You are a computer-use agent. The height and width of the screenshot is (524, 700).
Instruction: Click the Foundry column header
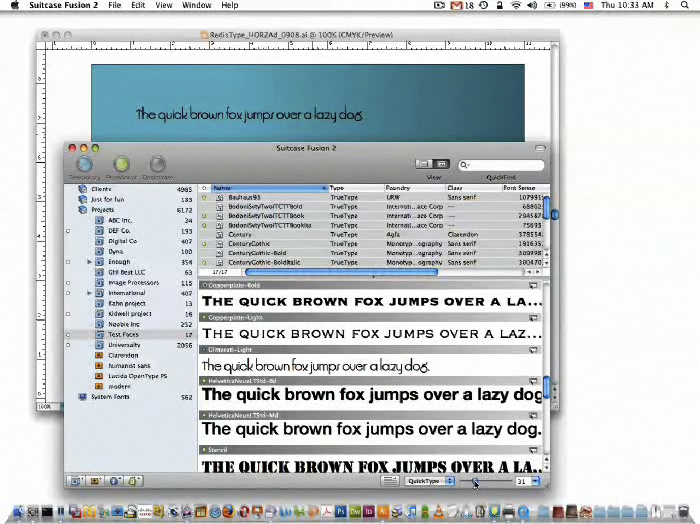pos(415,188)
